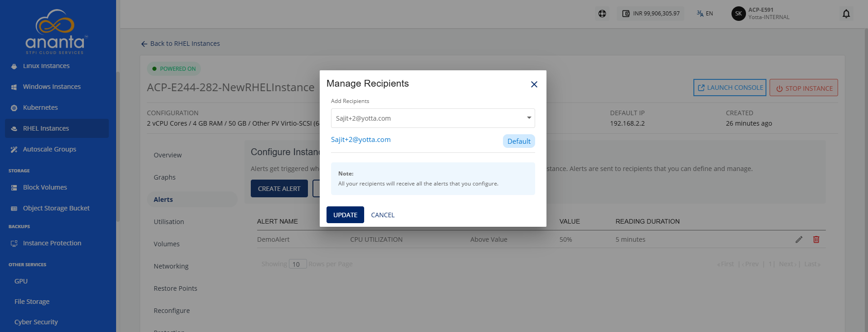Image resolution: width=868 pixels, height=332 pixels.
Task: Open GPU in the sidebar
Action: coord(21,281)
